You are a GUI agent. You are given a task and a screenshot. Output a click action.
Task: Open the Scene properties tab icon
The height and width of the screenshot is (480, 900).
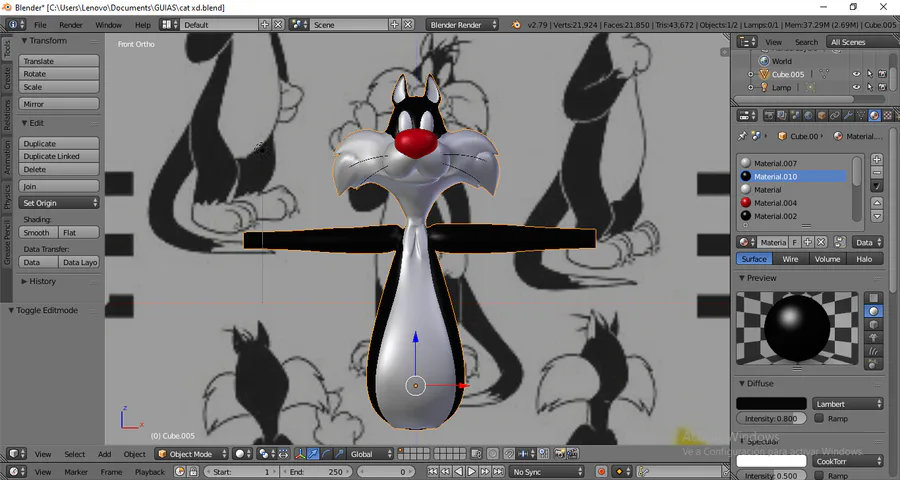coord(795,115)
